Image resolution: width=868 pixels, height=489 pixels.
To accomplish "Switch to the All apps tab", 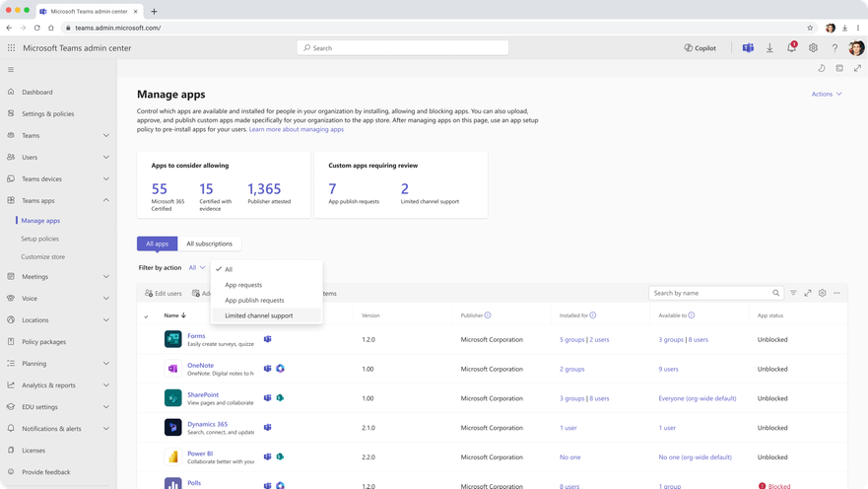I will point(158,244).
